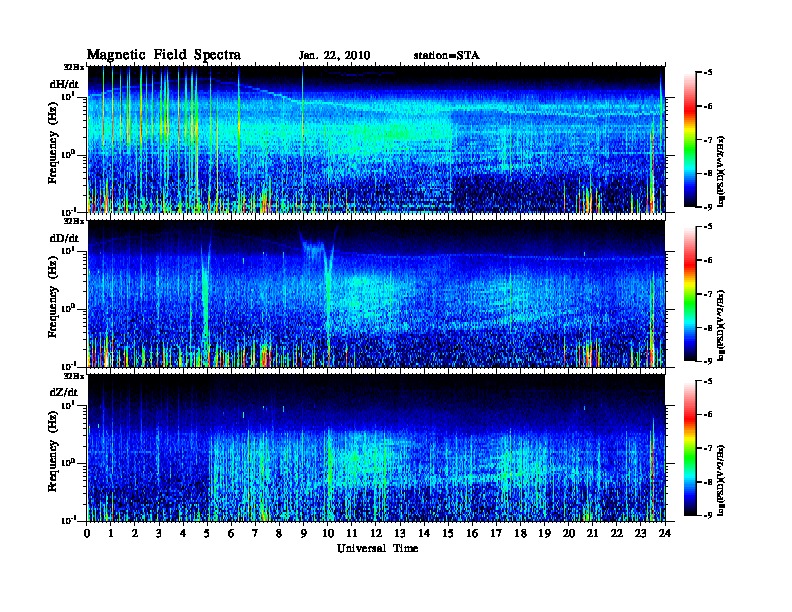Click the 'Magnetic Field Spectra' title
This screenshot has width=792, height=612.
pyautogui.click(x=164, y=55)
